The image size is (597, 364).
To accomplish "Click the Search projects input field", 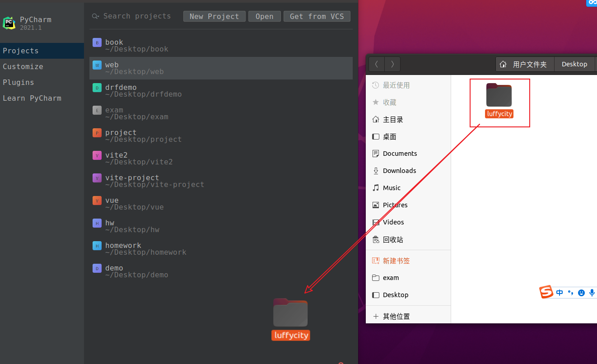I will click(x=137, y=16).
